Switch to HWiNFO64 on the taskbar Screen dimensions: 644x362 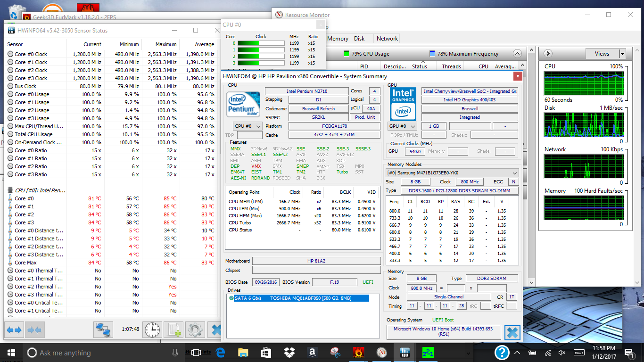405,352
